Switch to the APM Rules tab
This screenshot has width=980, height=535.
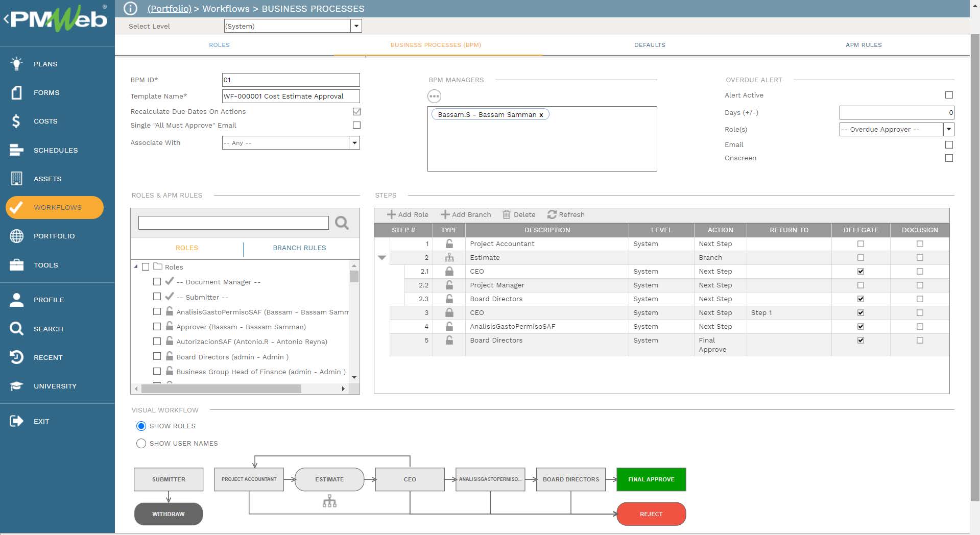coord(863,45)
